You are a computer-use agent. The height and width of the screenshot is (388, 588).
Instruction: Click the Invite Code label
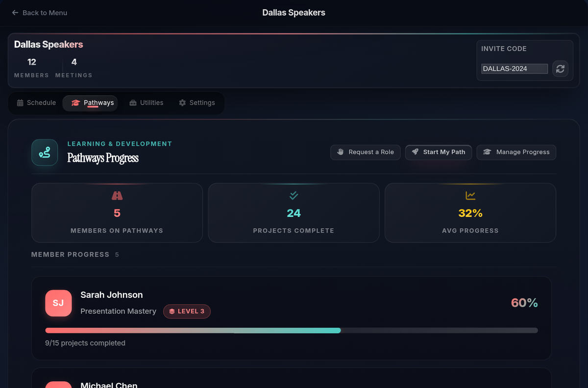pos(504,49)
